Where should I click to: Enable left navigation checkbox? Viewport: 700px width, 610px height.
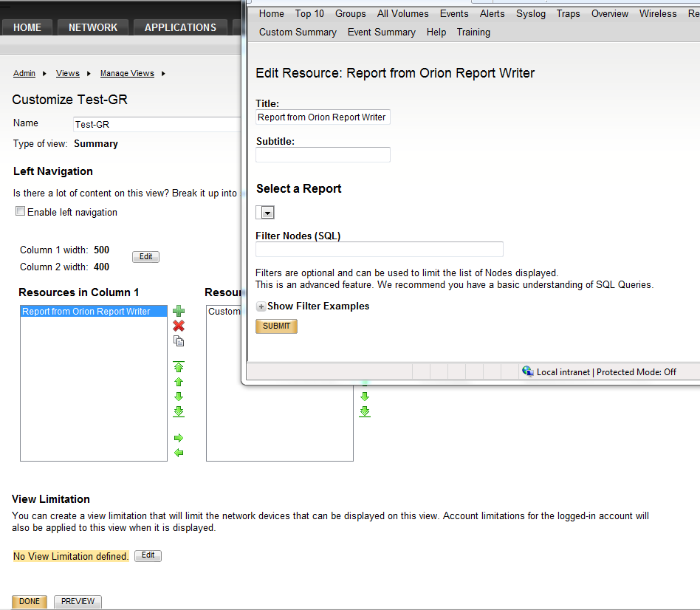pyautogui.click(x=20, y=211)
